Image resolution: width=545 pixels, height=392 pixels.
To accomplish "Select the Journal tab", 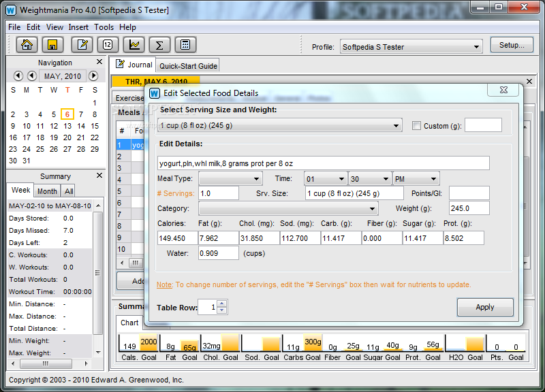I will tap(134, 65).
